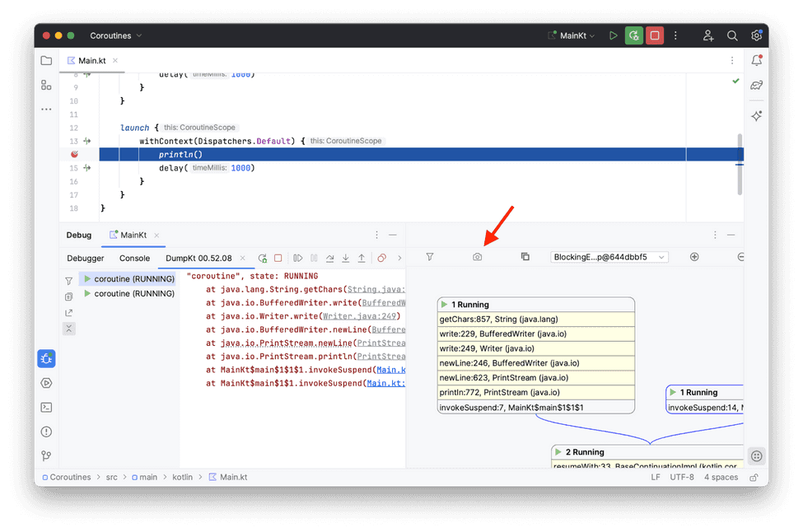The image size is (803, 532).
Task: Open the Services tool window
Action: (x=46, y=382)
